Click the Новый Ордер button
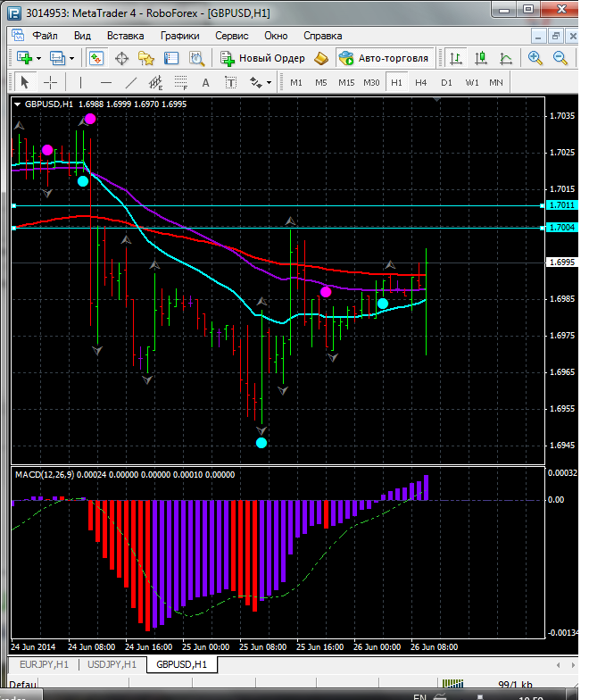The height and width of the screenshot is (700, 589). (263, 58)
